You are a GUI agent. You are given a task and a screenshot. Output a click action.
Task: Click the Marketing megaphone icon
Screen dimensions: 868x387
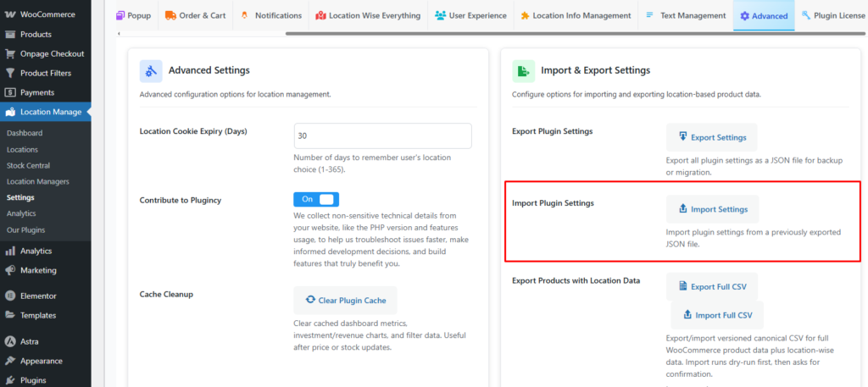click(x=10, y=271)
